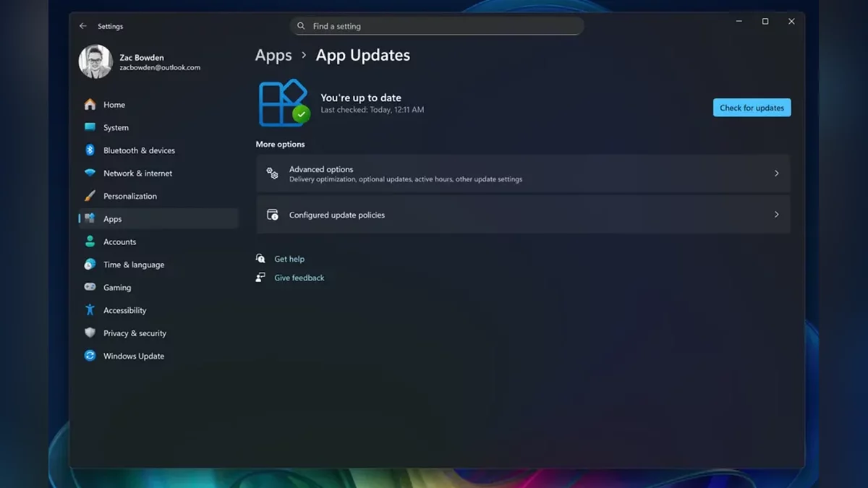Select Gaming in sidebar

[x=158, y=287]
